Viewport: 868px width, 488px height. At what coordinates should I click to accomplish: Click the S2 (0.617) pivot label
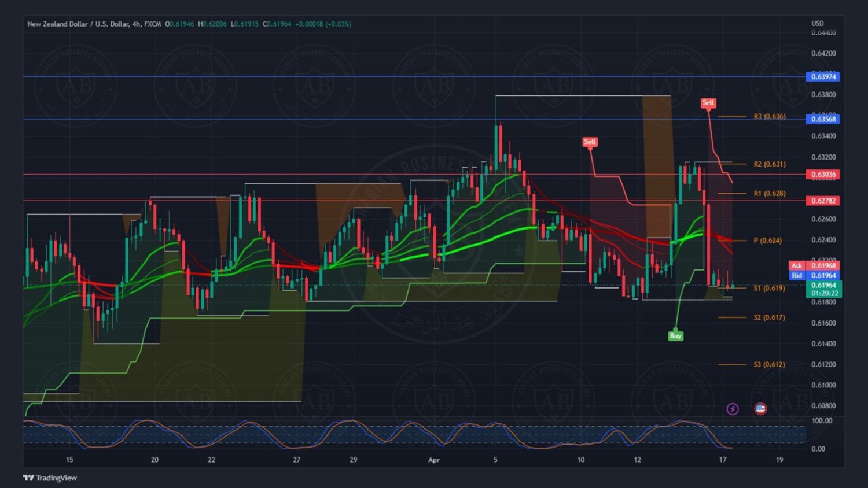click(769, 317)
